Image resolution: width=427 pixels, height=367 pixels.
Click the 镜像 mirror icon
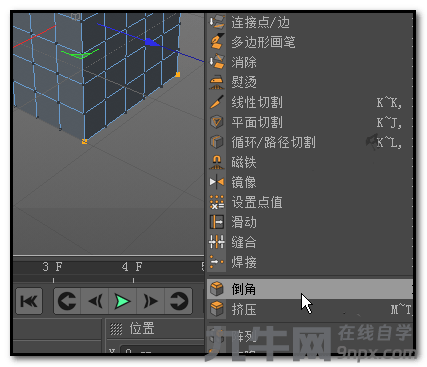(217, 182)
